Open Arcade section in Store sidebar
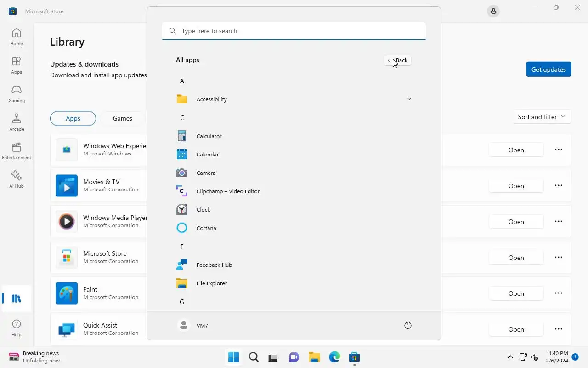The width and height of the screenshot is (588, 368). pos(17,122)
